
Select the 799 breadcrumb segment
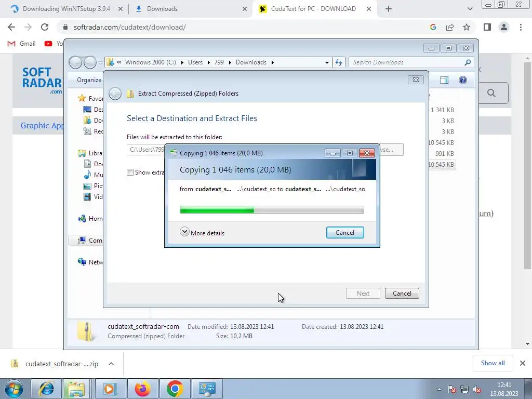219,62
